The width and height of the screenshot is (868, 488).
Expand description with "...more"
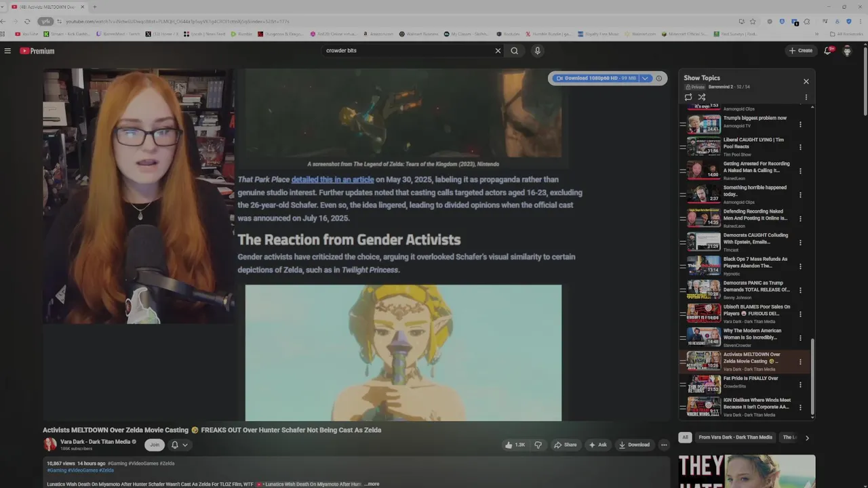tap(372, 484)
